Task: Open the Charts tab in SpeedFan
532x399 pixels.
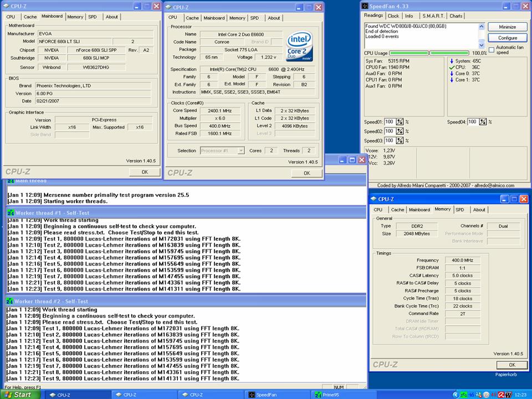Action: click(x=456, y=16)
